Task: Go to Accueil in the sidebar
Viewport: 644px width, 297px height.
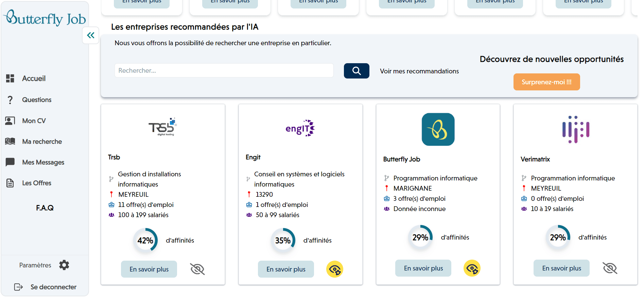Action: pos(34,78)
